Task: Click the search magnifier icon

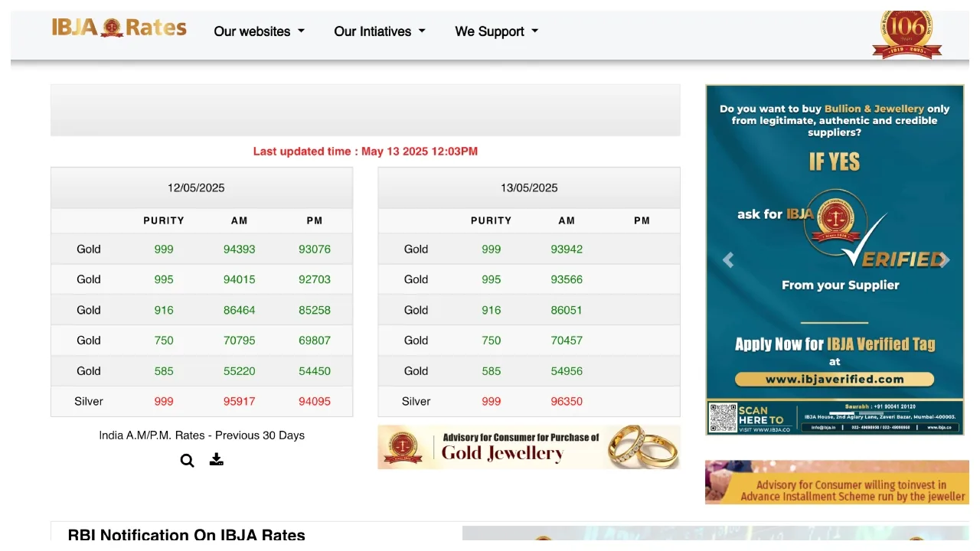Action: tap(187, 461)
